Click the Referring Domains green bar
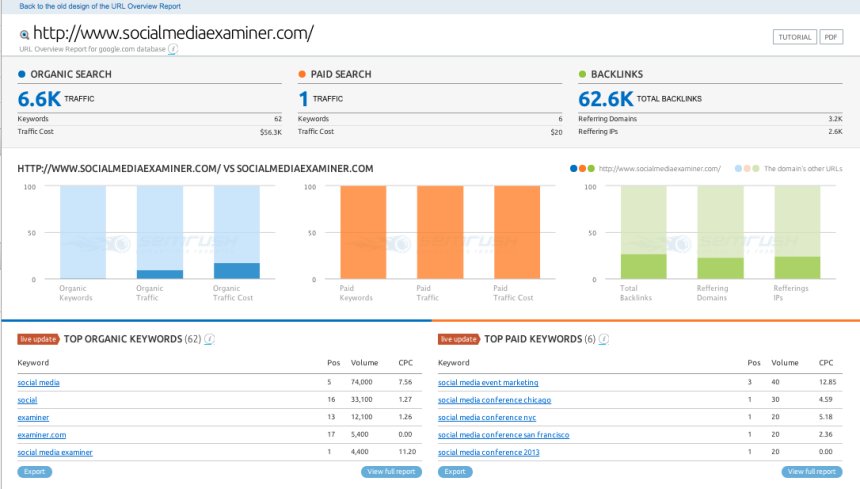 [x=721, y=232]
